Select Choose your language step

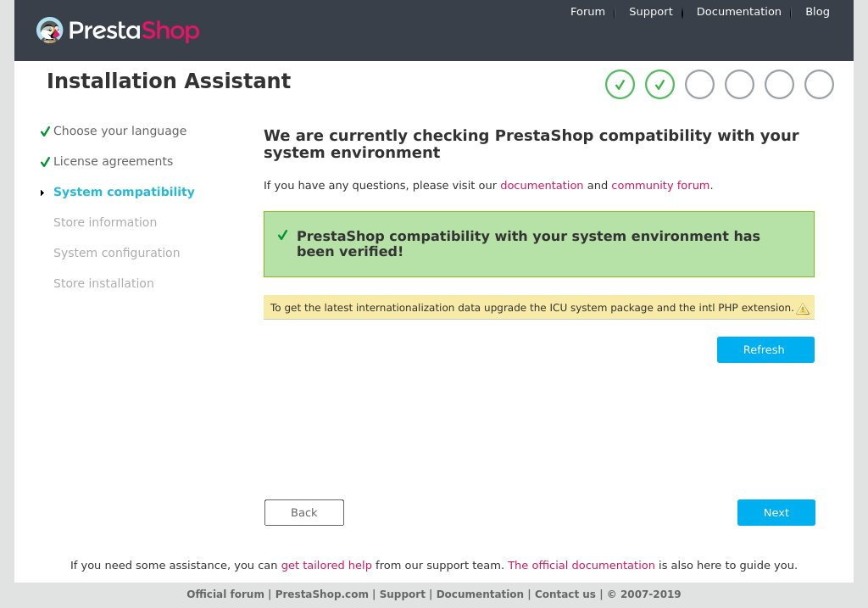tap(120, 131)
